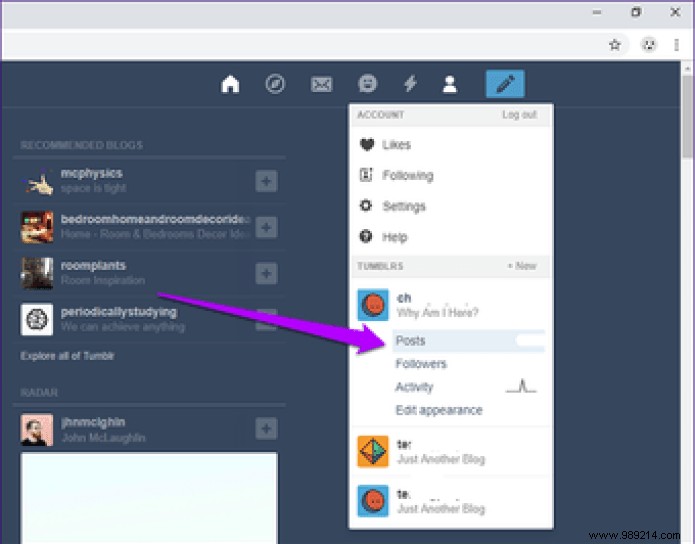Go to the Tumblr home dashboard icon
695x544 pixels.
[x=230, y=84]
